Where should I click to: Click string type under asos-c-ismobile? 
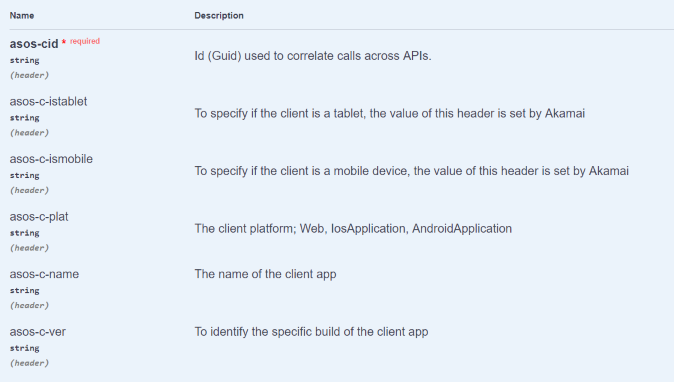(x=25, y=176)
